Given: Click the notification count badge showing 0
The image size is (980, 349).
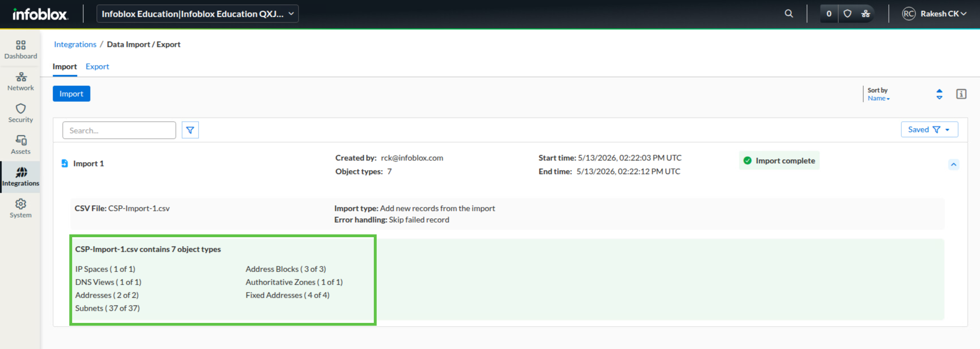Looking at the screenshot, I should pos(829,14).
